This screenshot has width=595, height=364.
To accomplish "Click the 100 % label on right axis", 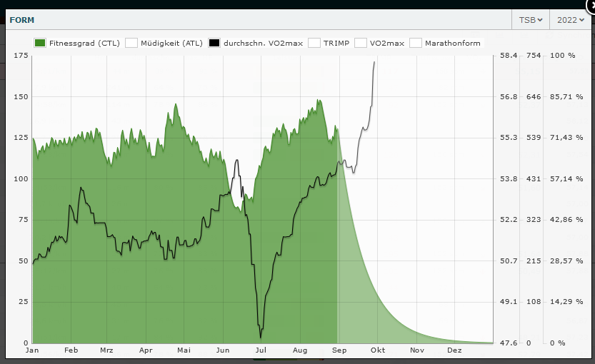I will (562, 56).
